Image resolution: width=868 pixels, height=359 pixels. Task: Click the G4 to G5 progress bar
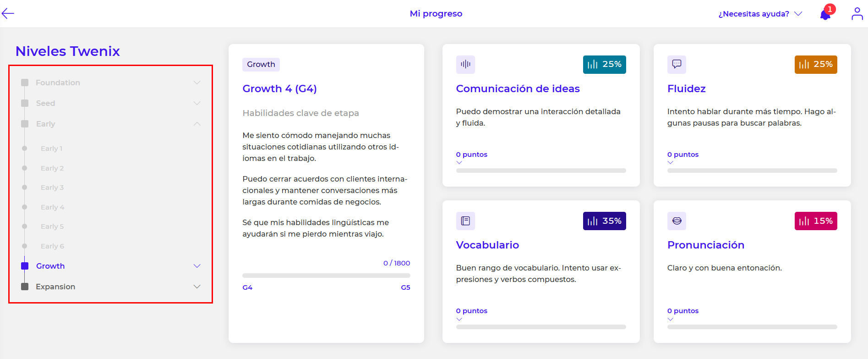[326, 276]
